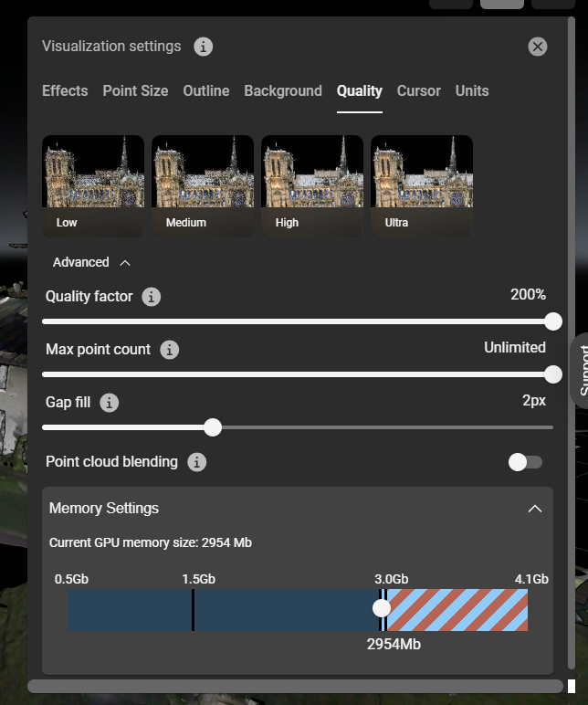Switch to the Effects tab
Viewport: 588px width, 705px height.
[65, 91]
